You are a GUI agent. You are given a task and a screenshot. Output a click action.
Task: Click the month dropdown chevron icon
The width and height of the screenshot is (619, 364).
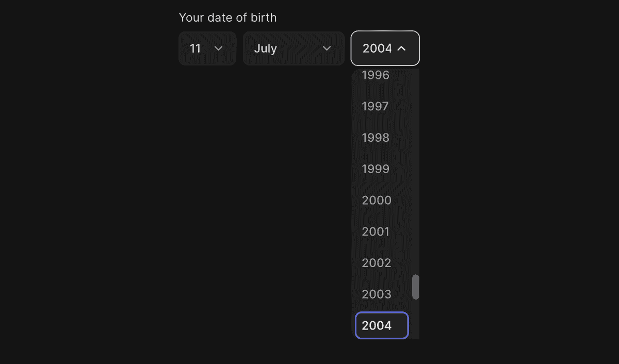[x=326, y=48]
